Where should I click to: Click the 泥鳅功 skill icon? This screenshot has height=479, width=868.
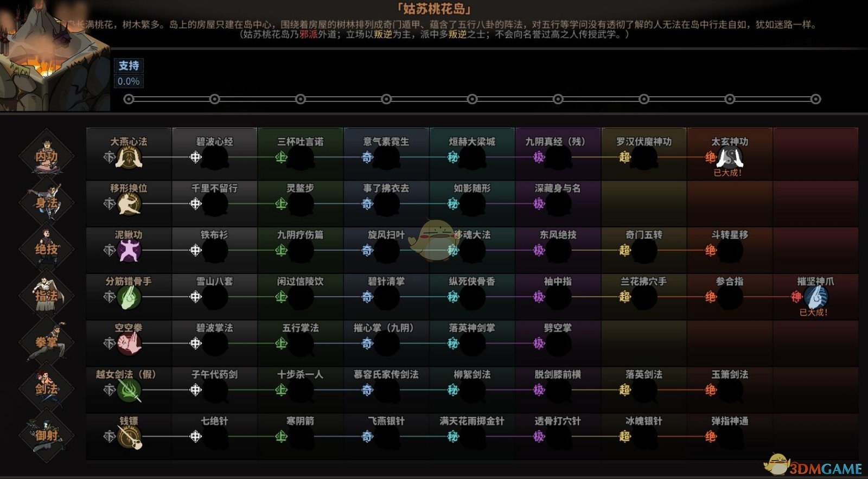[x=129, y=251]
